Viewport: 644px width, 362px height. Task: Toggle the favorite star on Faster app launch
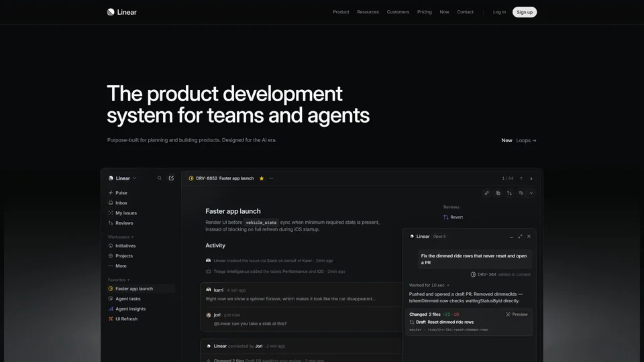(x=262, y=178)
